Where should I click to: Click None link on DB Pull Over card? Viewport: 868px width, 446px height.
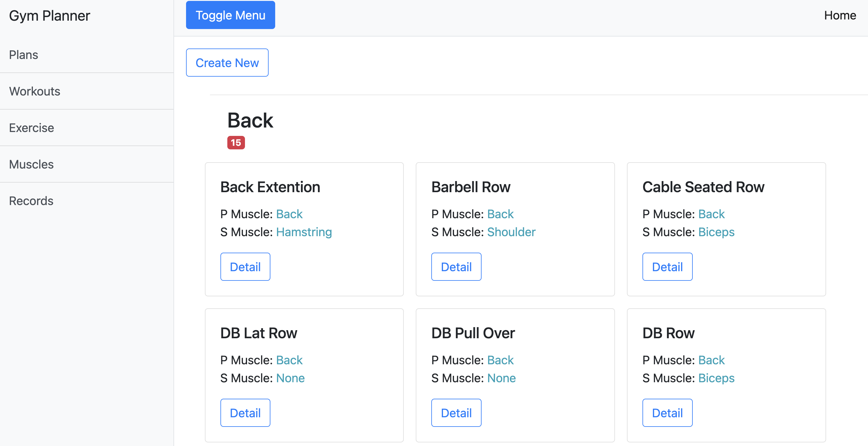click(x=501, y=378)
